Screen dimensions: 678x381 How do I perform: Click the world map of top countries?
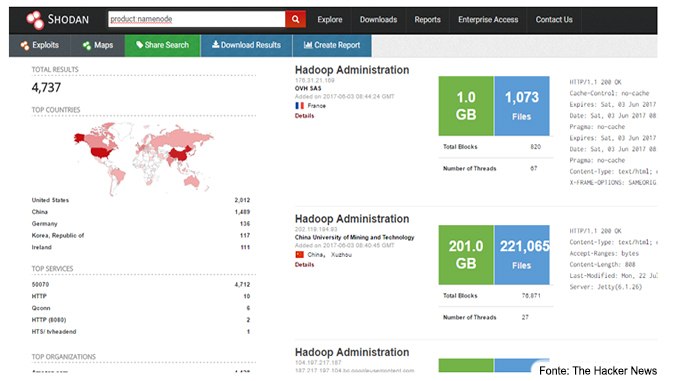[144, 158]
